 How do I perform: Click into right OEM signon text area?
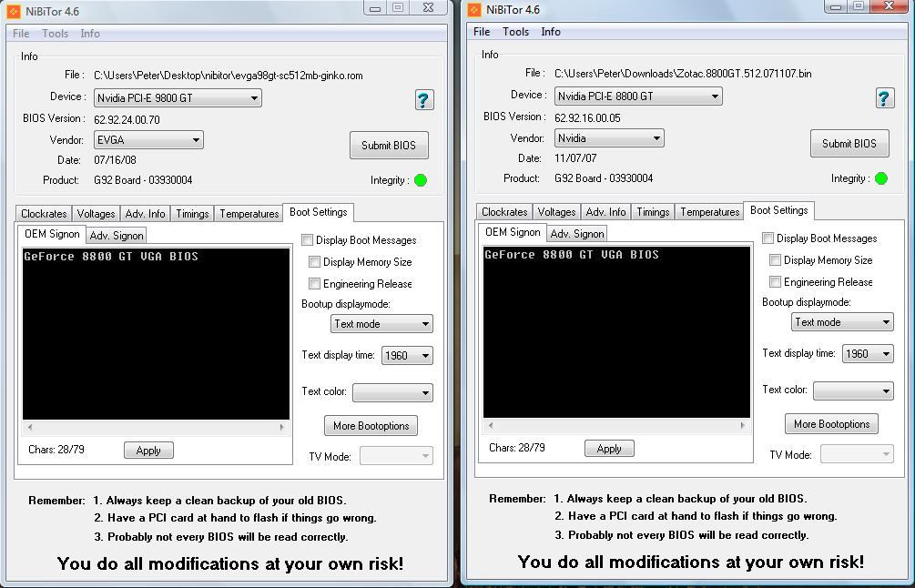coord(616,332)
